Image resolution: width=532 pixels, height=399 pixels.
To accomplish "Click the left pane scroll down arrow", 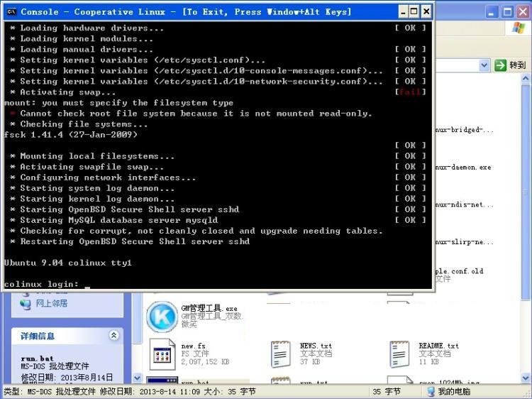I will tap(137, 378).
